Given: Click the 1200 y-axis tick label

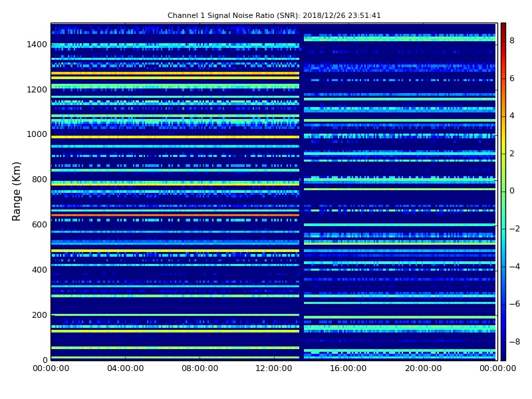Looking at the screenshot, I should tap(37, 90).
